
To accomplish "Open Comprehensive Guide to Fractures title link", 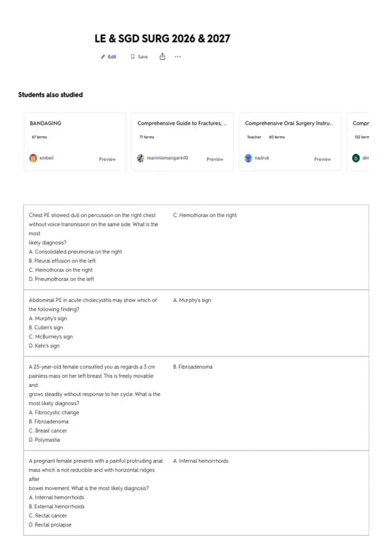I will coord(182,123).
